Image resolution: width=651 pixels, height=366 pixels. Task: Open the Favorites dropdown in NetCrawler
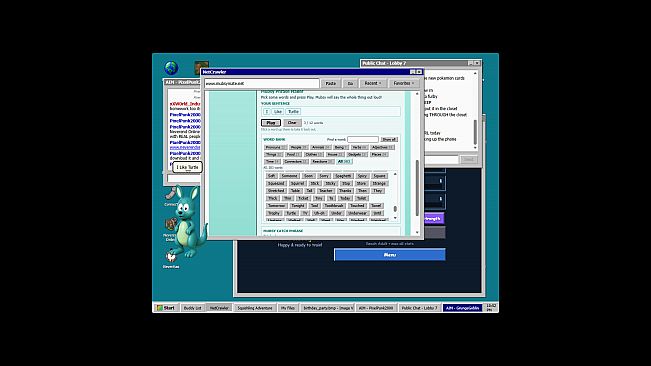[404, 83]
